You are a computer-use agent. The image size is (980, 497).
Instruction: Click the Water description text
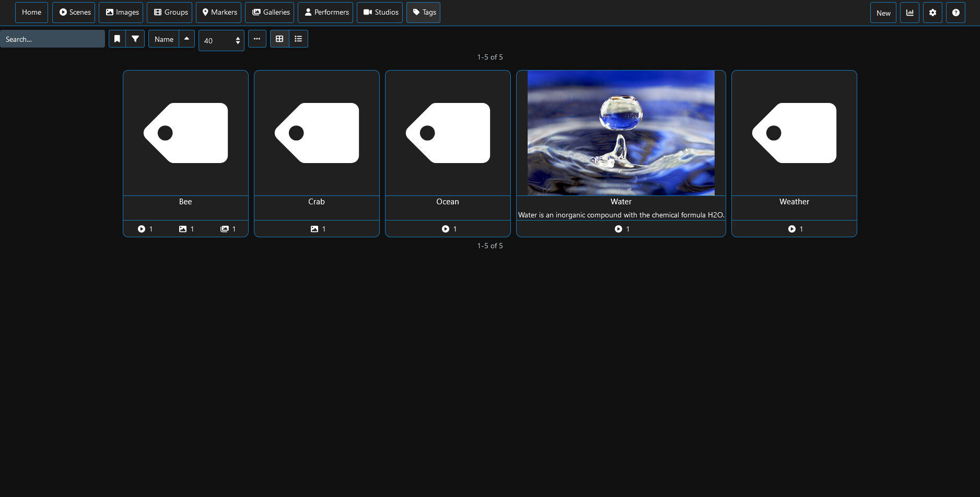point(621,215)
